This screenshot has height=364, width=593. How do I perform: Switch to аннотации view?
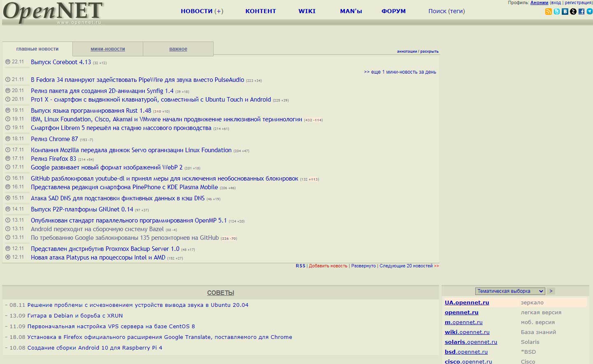pos(407,51)
